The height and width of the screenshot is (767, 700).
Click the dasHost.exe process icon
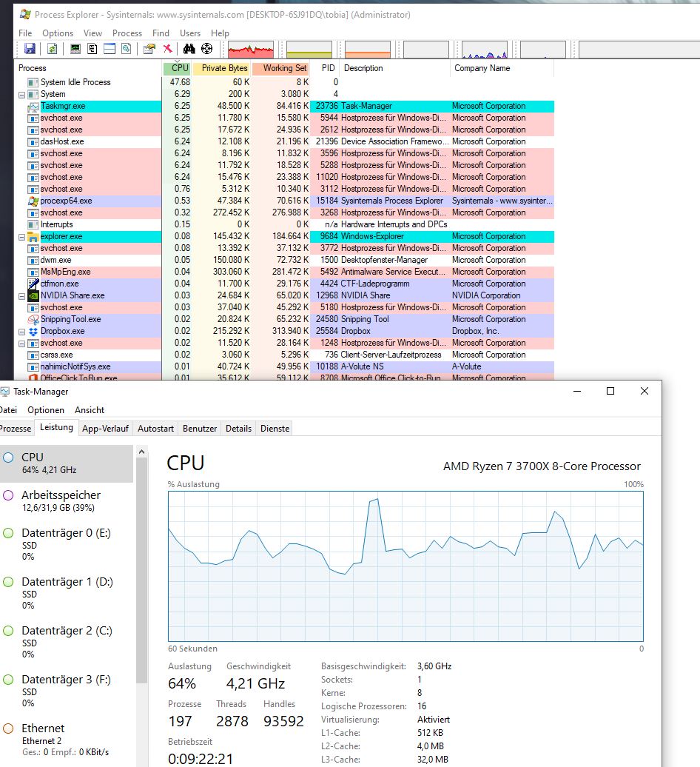pyautogui.click(x=33, y=142)
